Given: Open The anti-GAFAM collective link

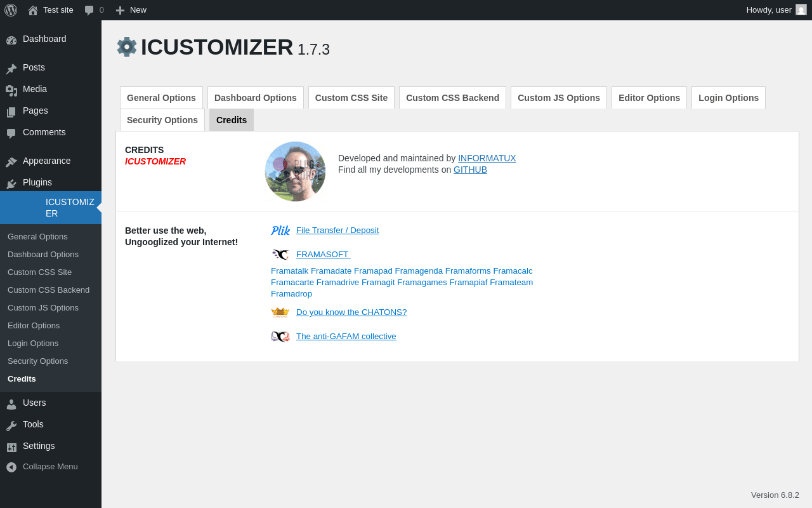Looking at the screenshot, I should (346, 337).
